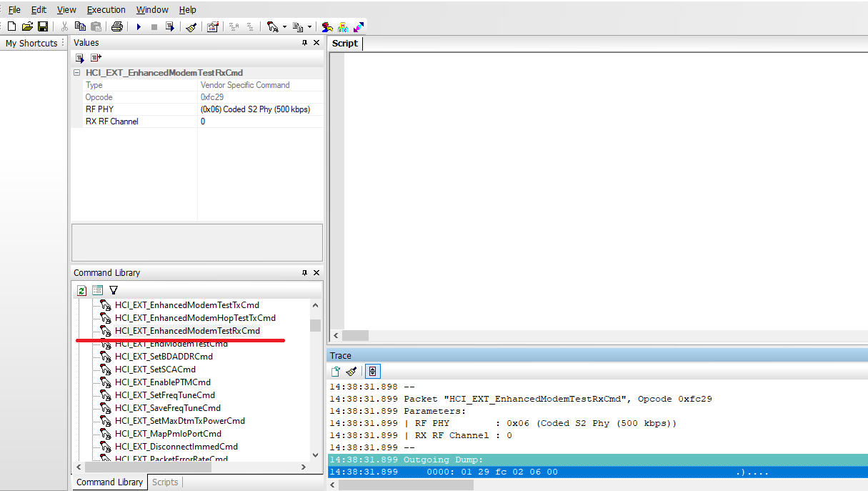The image size is (868, 491).
Task: Select HCI_EXT_MapPmIoPortCmd command
Action: pyautogui.click(x=168, y=434)
